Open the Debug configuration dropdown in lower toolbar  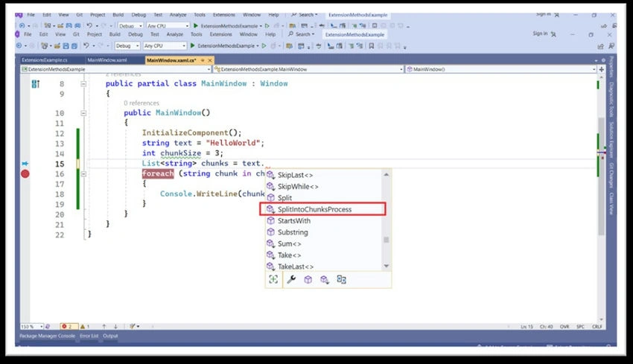point(127,46)
